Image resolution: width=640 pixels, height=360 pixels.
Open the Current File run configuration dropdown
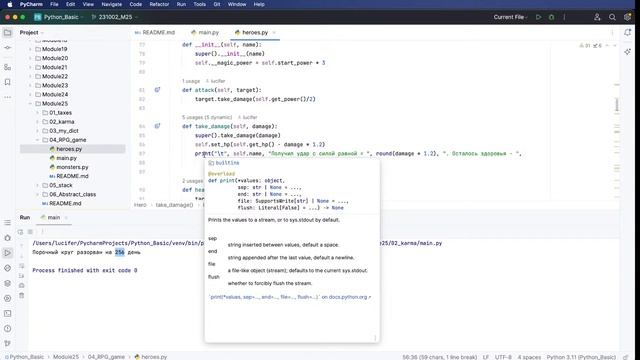pos(510,17)
